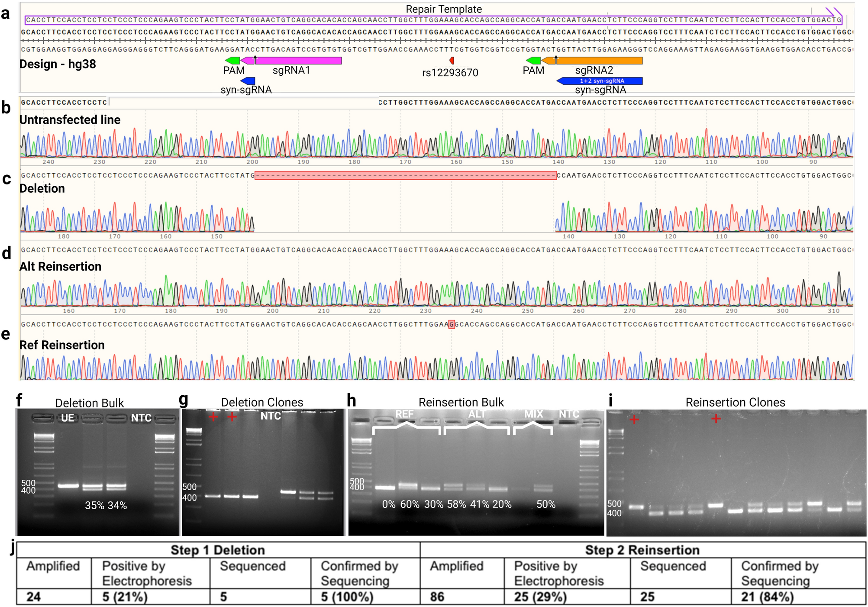Viewport: 868px width, 607px height.
Task: Click the blue 1+2 syn-sgRNA arrow
Action: pos(600,81)
